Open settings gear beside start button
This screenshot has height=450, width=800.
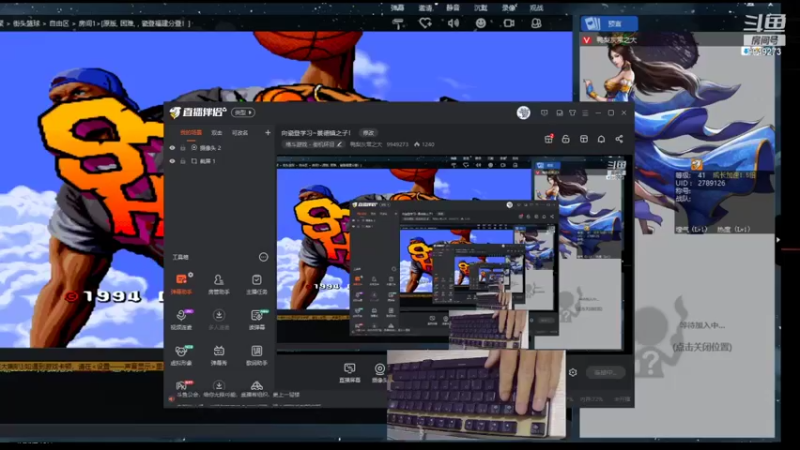click(x=573, y=372)
